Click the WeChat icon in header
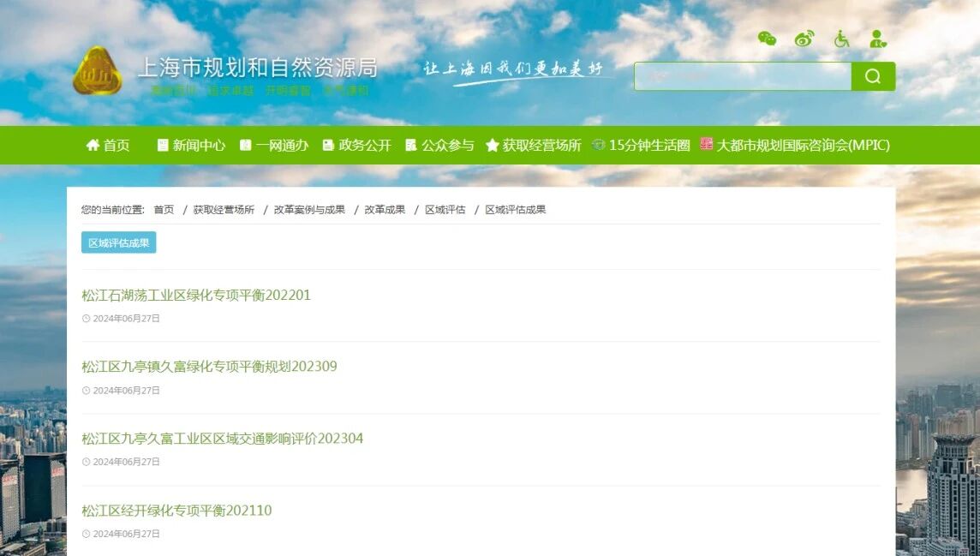 767,39
